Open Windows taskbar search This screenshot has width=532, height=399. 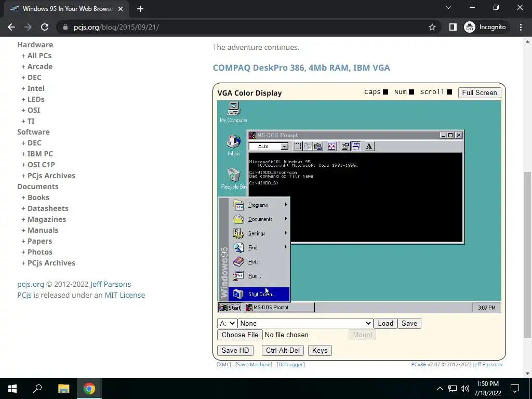pyautogui.click(x=37, y=389)
